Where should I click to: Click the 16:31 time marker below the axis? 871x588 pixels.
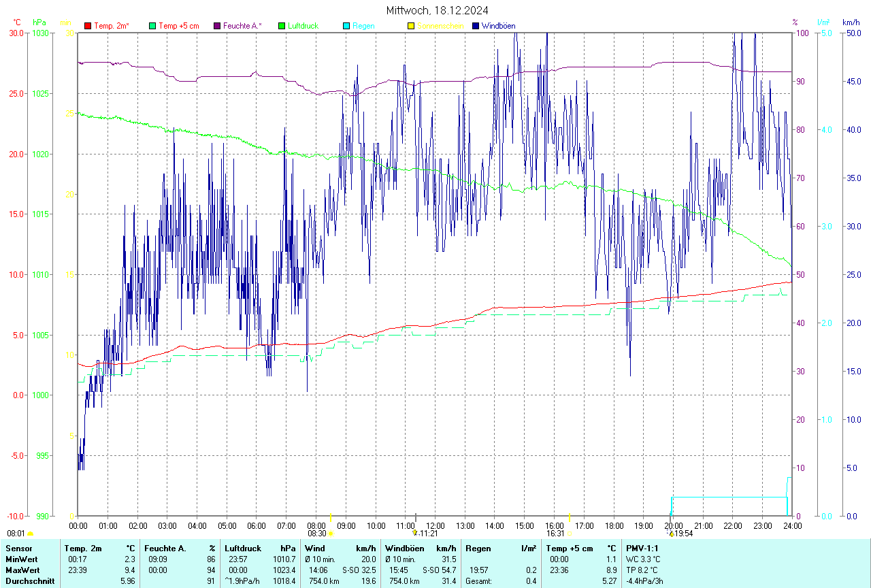click(x=555, y=534)
